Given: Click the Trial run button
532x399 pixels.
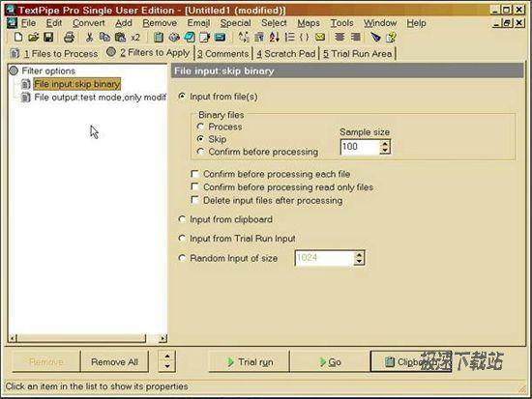Looking at the screenshot, I should click(x=249, y=361).
